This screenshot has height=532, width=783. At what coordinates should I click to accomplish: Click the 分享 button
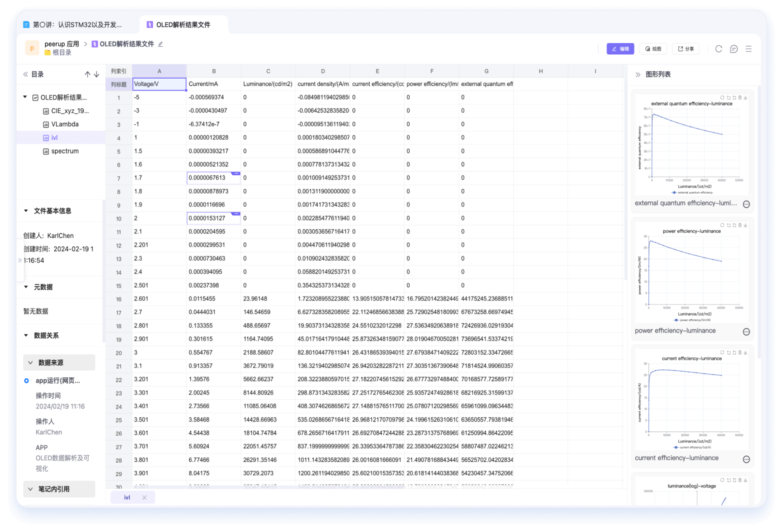tap(685, 49)
